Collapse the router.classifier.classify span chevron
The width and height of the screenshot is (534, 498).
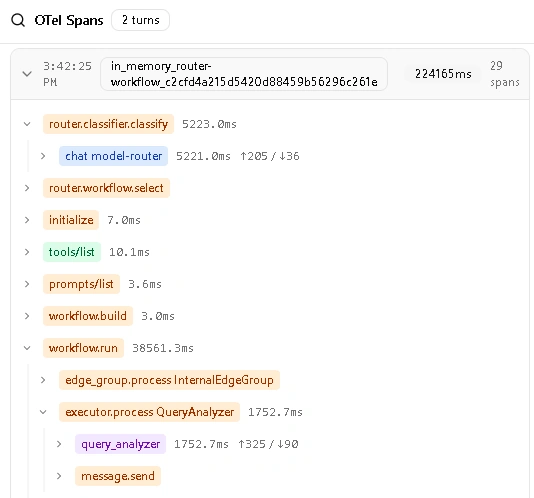pyautogui.click(x=27, y=124)
